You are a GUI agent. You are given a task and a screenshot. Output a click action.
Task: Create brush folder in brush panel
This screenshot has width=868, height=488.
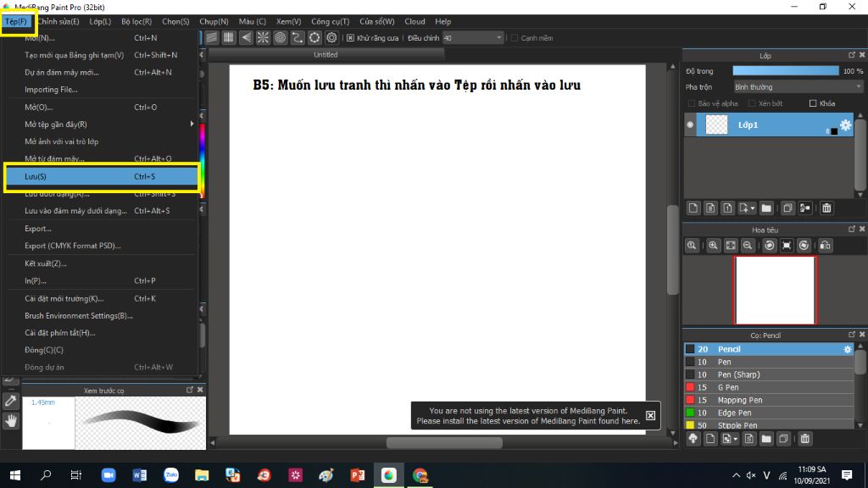[x=766, y=439]
